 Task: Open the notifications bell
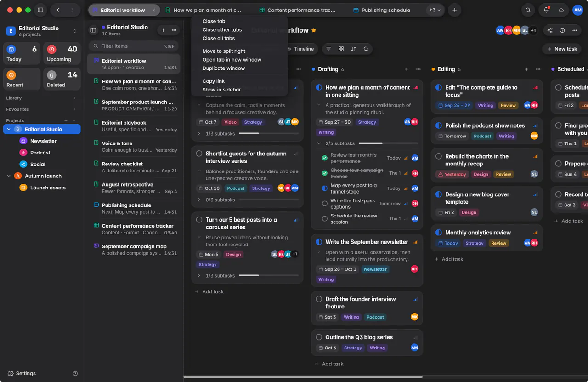click(x=547, y=10)
